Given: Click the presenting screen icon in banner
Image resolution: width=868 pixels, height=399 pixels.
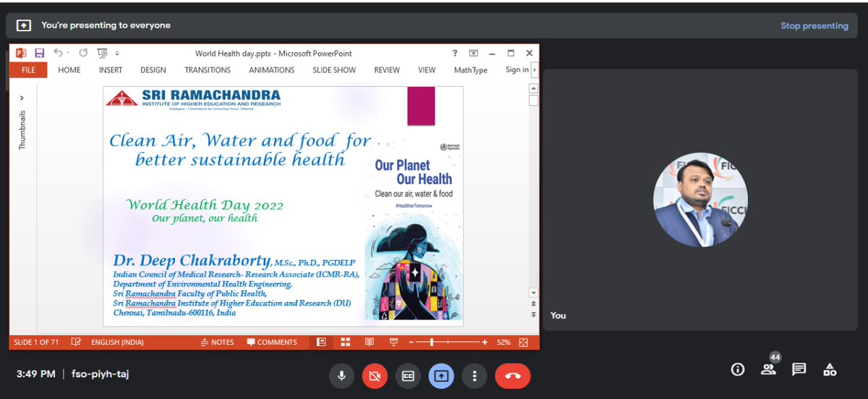Looking at the screenshot, I should point(24,25).
